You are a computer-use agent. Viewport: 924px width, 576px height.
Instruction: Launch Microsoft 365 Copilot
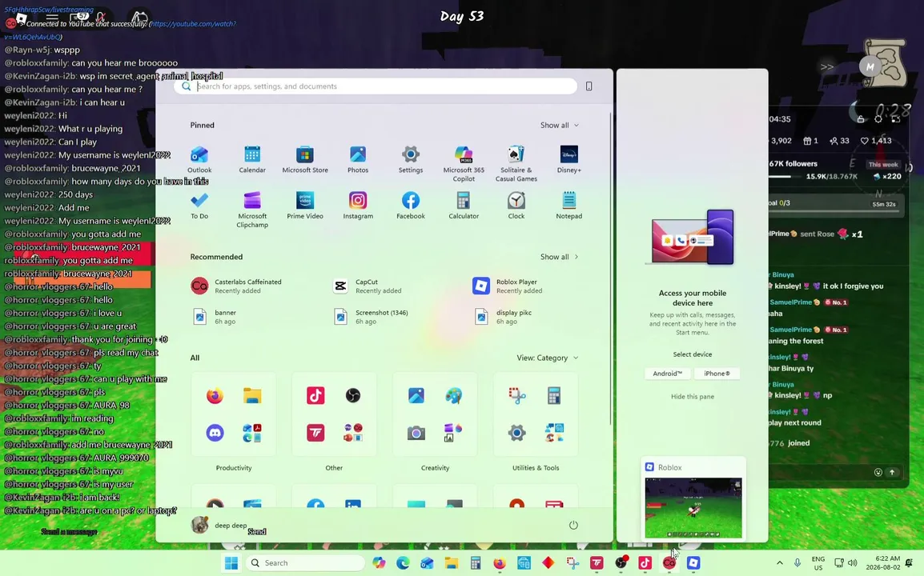(x=464, y=164)
